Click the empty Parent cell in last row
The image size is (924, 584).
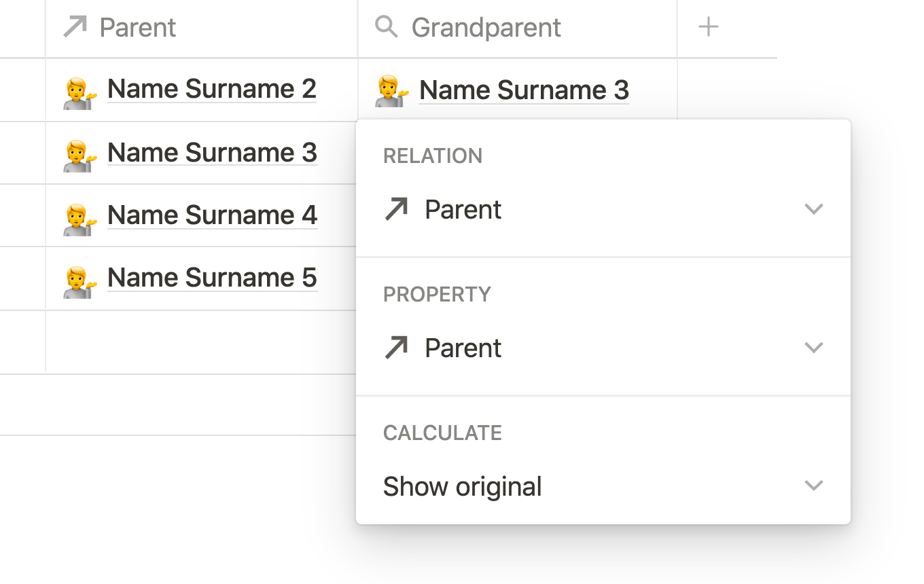[x=201, y=342]
